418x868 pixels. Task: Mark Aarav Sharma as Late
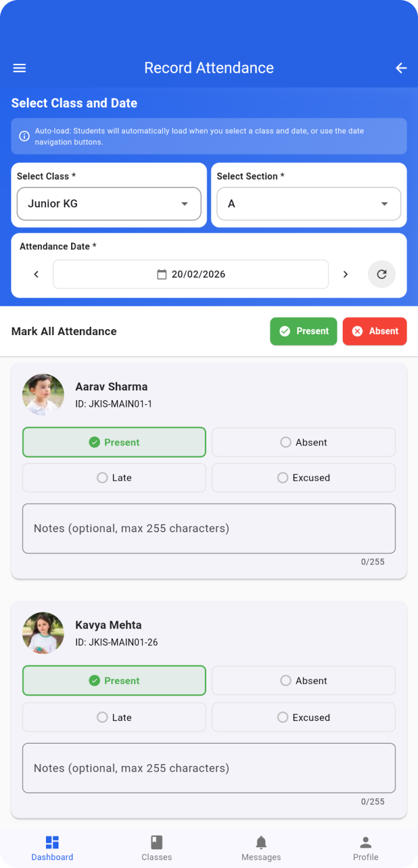click(114, 478)
